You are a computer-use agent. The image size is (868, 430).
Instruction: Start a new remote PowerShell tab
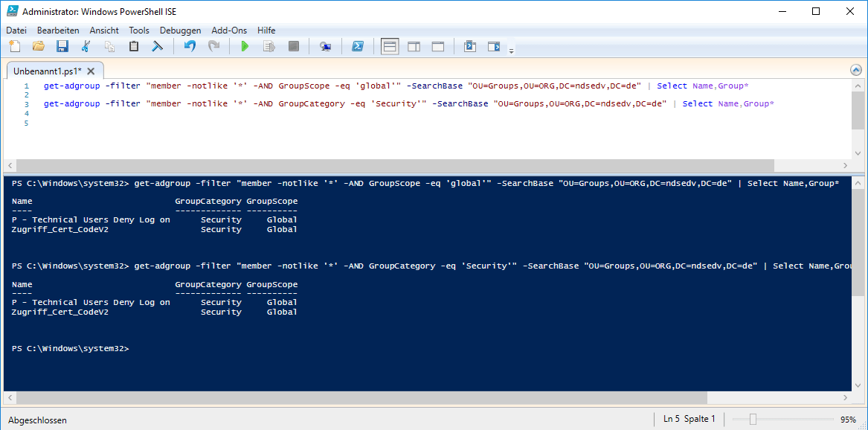click(325, 46)
